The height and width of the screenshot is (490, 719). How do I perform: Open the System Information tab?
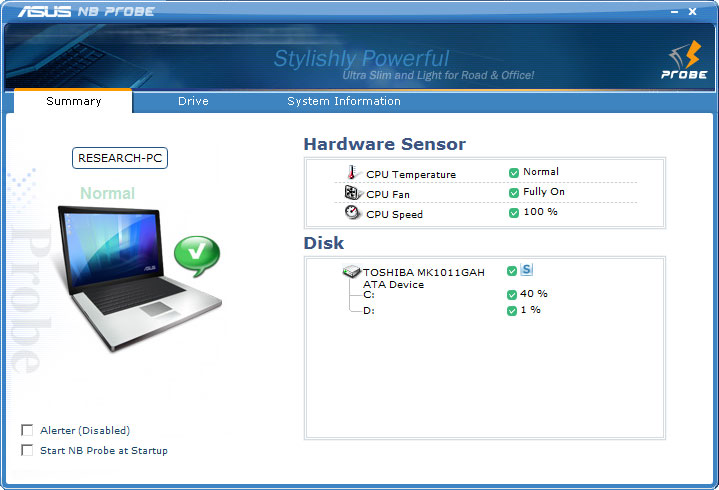pos(344,101)
